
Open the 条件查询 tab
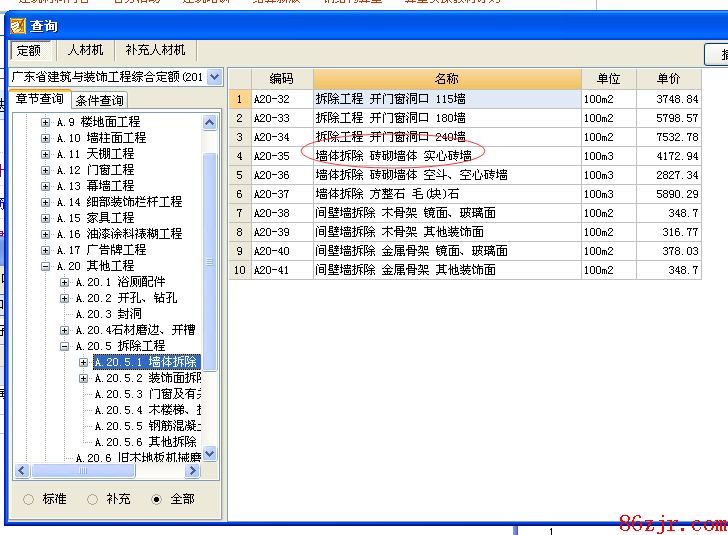pyautogui.click(x=100, y=100)
